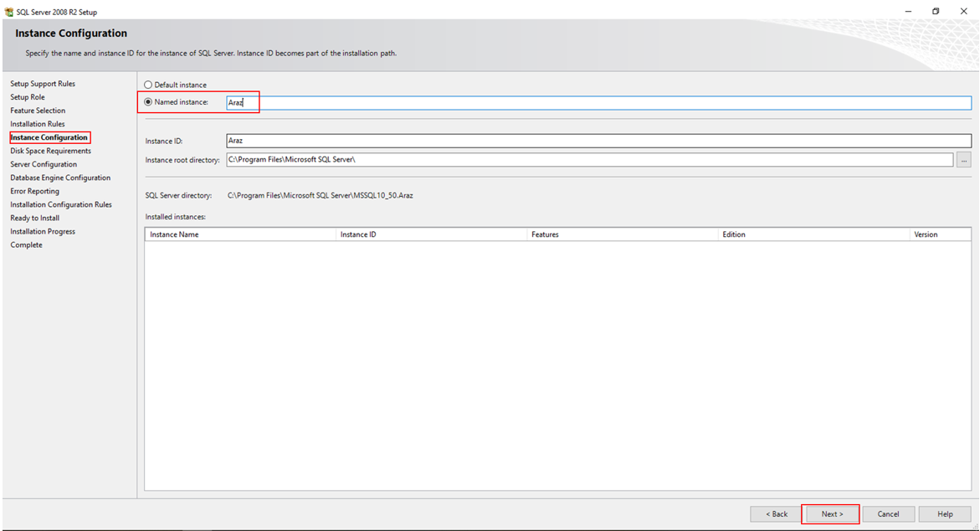Click the Next button
The image size is (980, 531).
point(832,514)
